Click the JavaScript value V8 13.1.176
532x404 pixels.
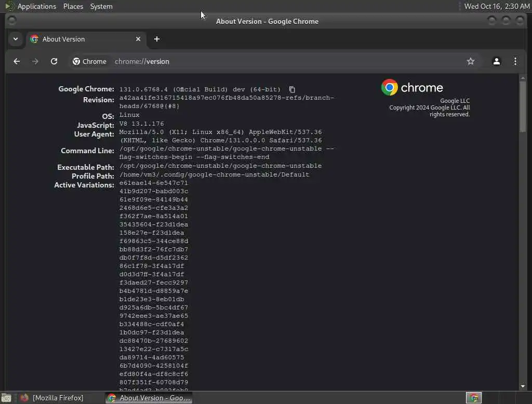(x=141, y=124)
